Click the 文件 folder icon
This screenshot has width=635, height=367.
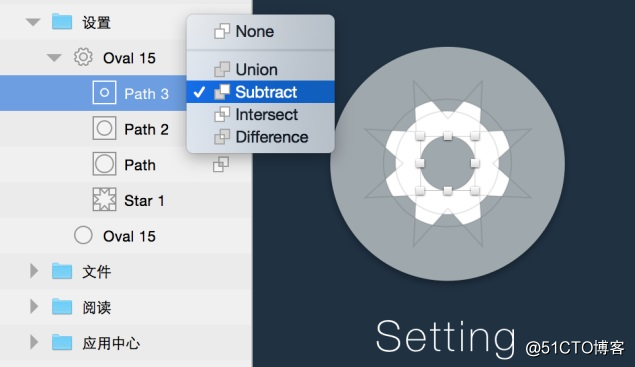coord(62,271)
